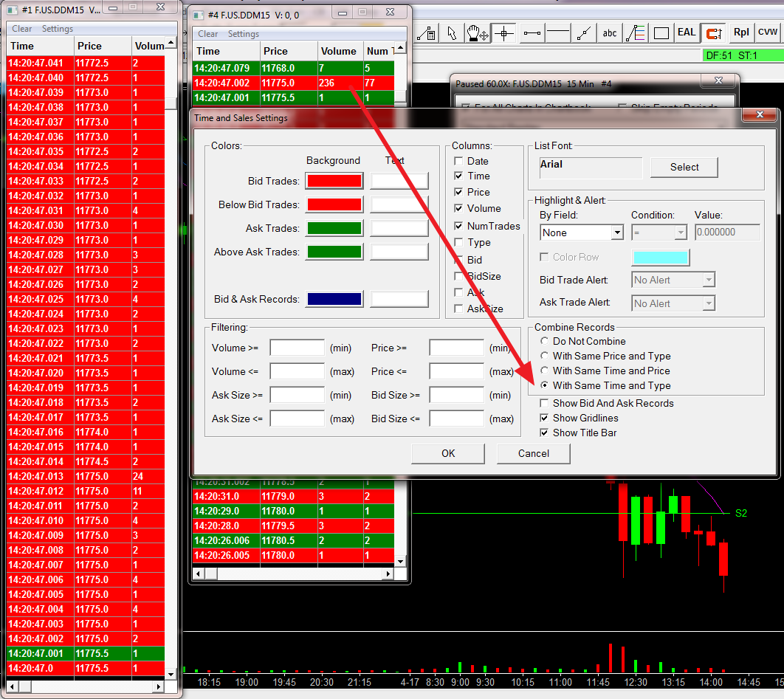This screenshot has height=699, width=784.
Task: Select With Same Time and Price
Action: (545, 371)
